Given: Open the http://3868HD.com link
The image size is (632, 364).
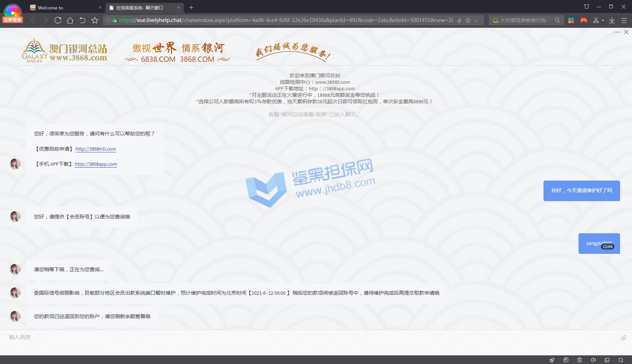Looking at the screenshot, I should (95, 149).
